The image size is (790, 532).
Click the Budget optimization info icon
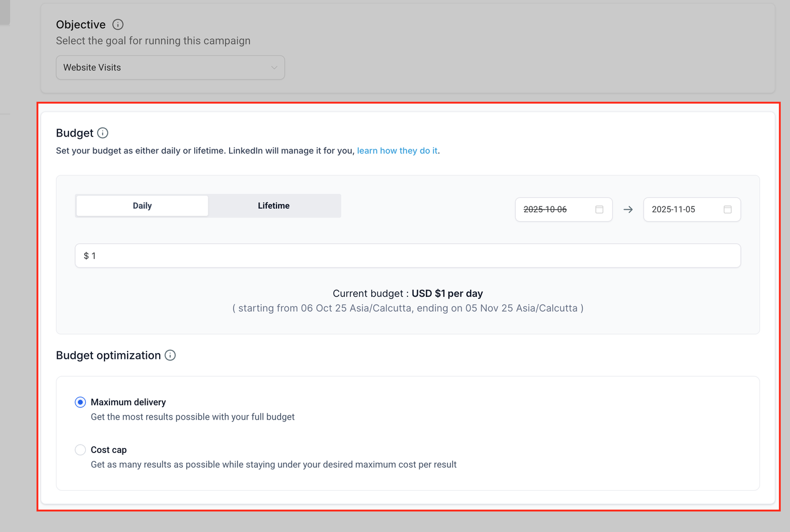pyautogui.click(x=170, y=355)
